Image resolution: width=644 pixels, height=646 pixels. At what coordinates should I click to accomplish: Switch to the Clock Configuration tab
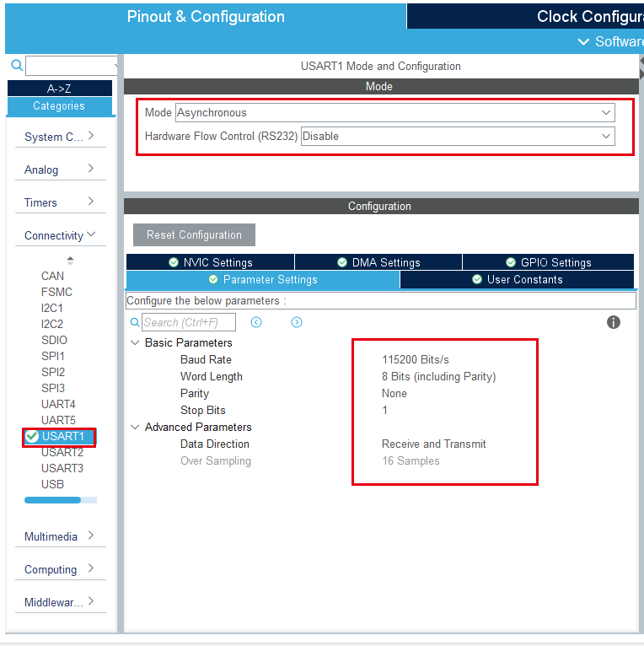525,17
